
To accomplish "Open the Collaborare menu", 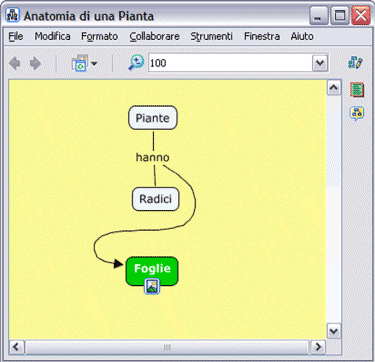I will 155,36.
